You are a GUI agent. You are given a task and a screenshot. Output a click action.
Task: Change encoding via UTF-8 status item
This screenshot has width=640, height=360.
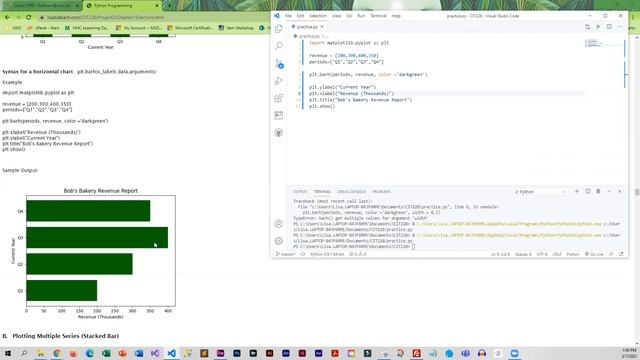[x=542, y=254]
